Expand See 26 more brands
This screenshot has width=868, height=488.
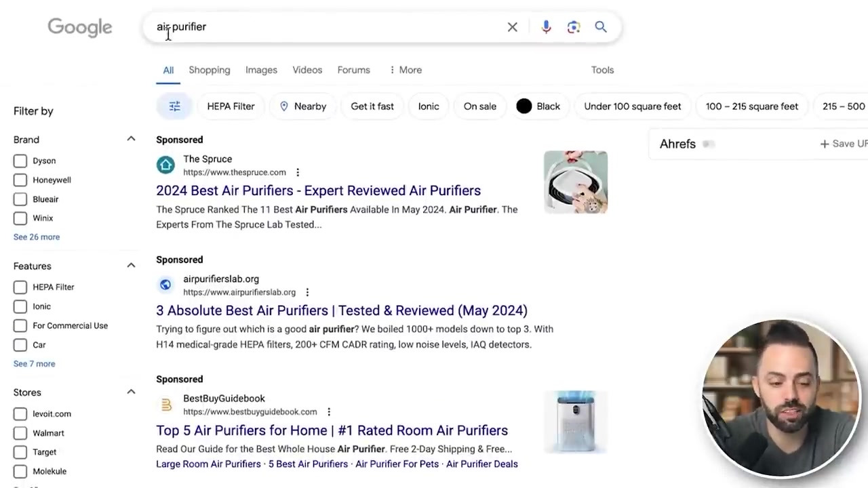click(37, 237)
